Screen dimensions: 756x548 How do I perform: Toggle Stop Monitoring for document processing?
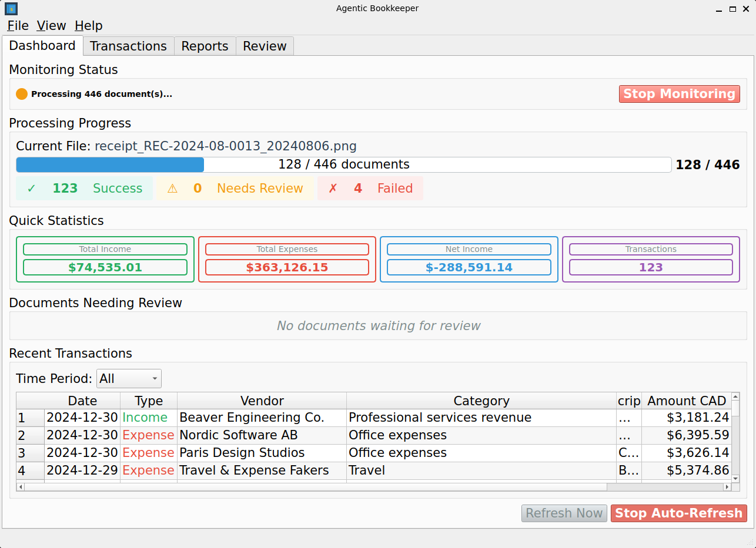pyautogui.click(x=679, y=93)
